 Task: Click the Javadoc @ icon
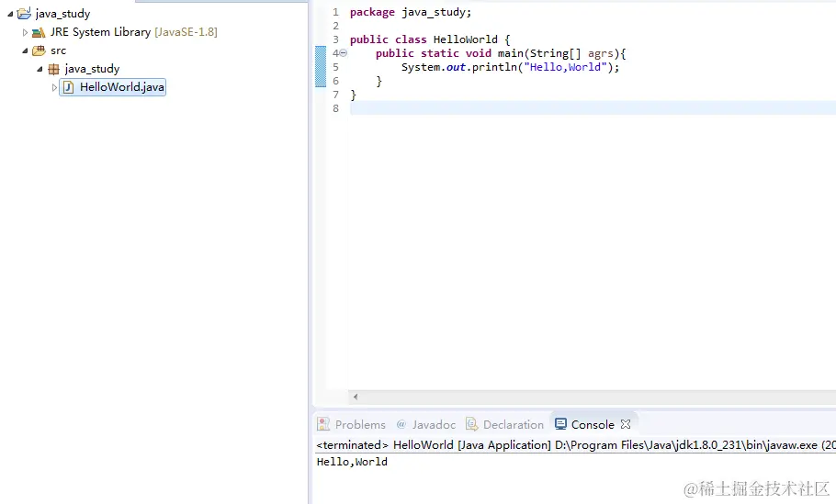401,425
